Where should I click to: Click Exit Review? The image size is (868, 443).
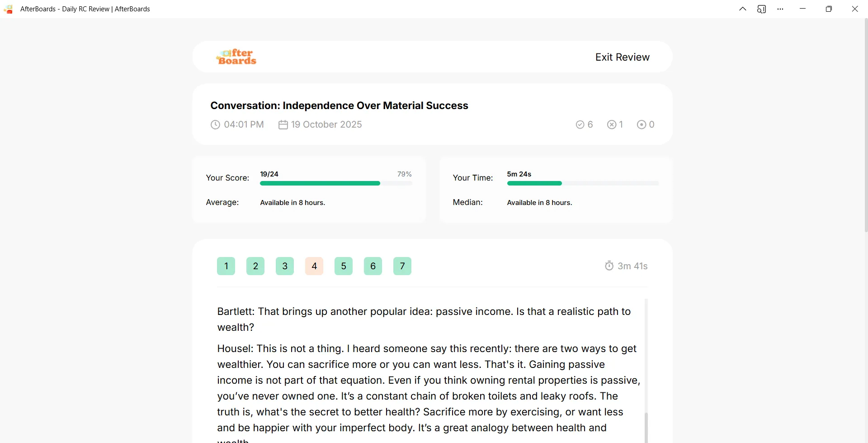click(623, 57)
